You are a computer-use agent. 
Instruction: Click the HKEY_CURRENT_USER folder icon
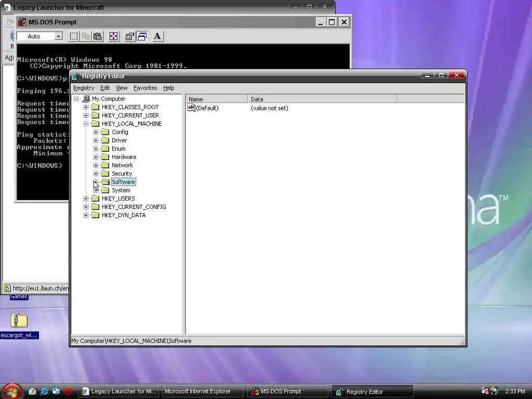tap(96, 115)
